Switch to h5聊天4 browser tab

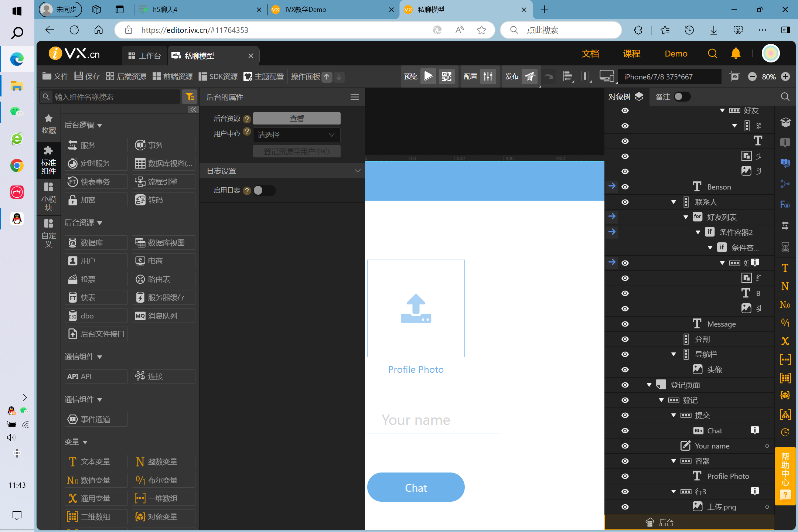[200, 10]
